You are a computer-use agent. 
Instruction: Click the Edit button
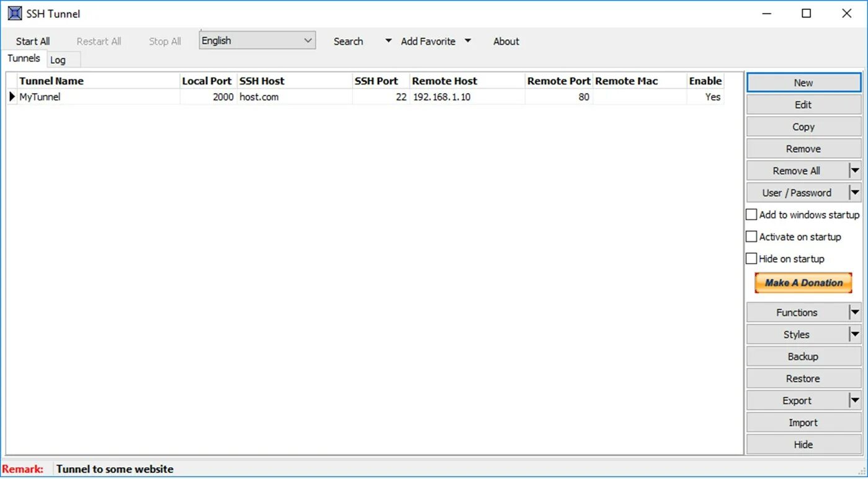click(x=803, y=105)
